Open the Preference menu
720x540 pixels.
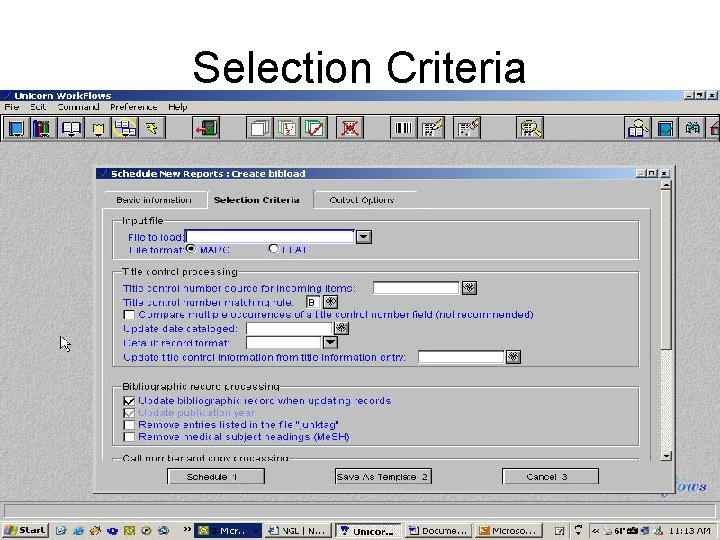(134, 107)
